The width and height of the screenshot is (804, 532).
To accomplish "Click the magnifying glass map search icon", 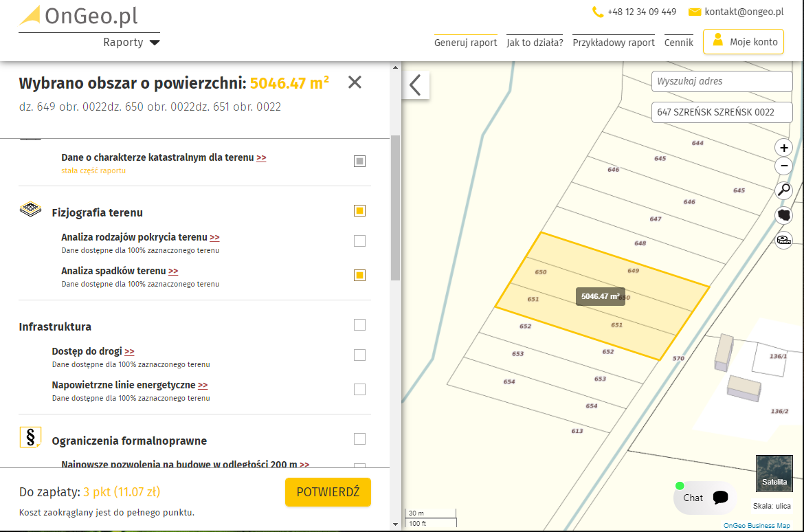I will [x=783, y=190].
